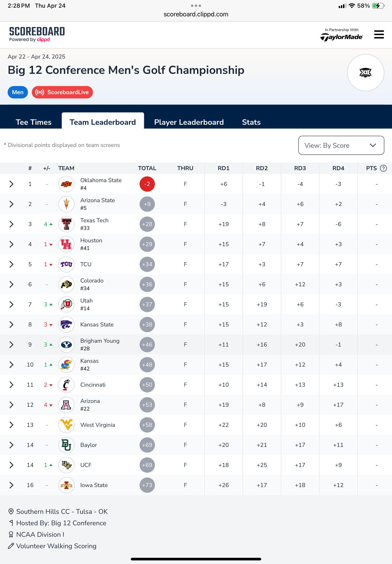Switch to the Tee Times tab
This screenshot has width=392, height=564.
[x=34, y=122]
